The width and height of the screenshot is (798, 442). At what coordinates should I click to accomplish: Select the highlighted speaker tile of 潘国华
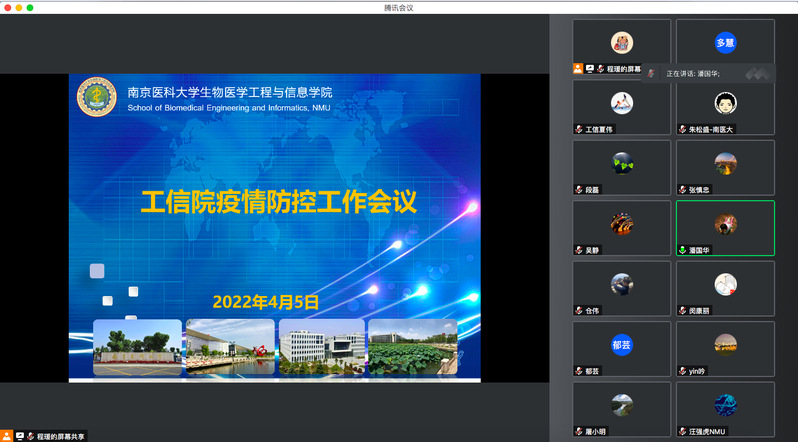725,228
